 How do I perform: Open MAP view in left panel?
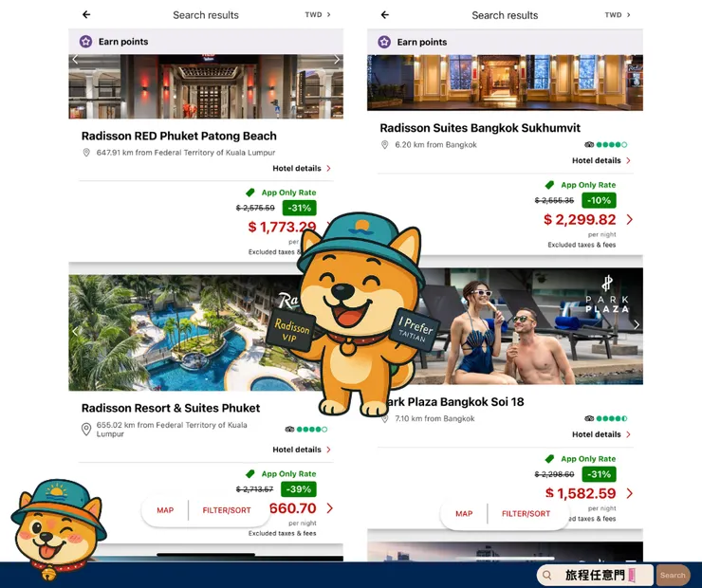[165, 510]
